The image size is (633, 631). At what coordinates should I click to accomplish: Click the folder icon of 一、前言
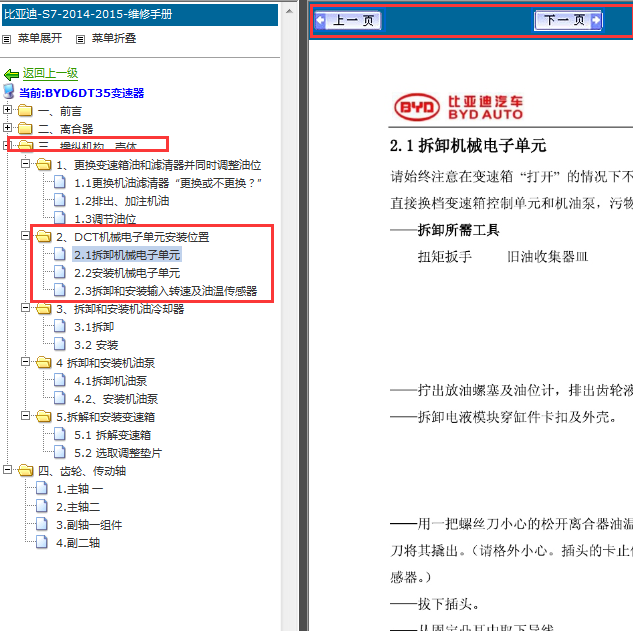pos(25,110)
